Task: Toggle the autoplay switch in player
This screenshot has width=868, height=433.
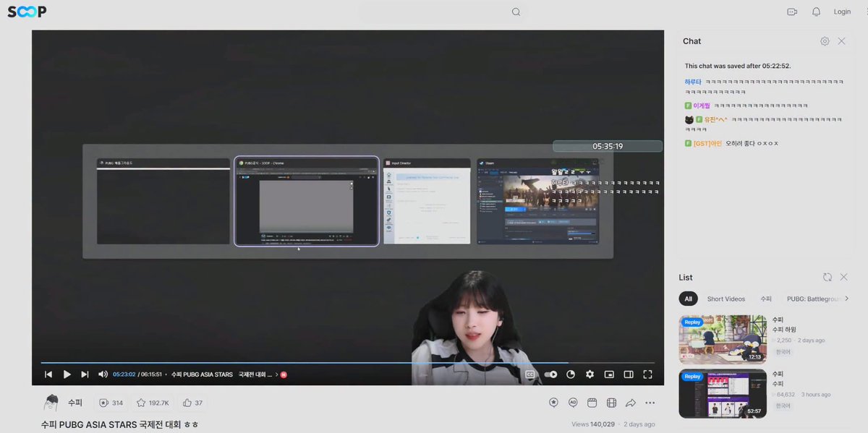Action: point(550,374)
